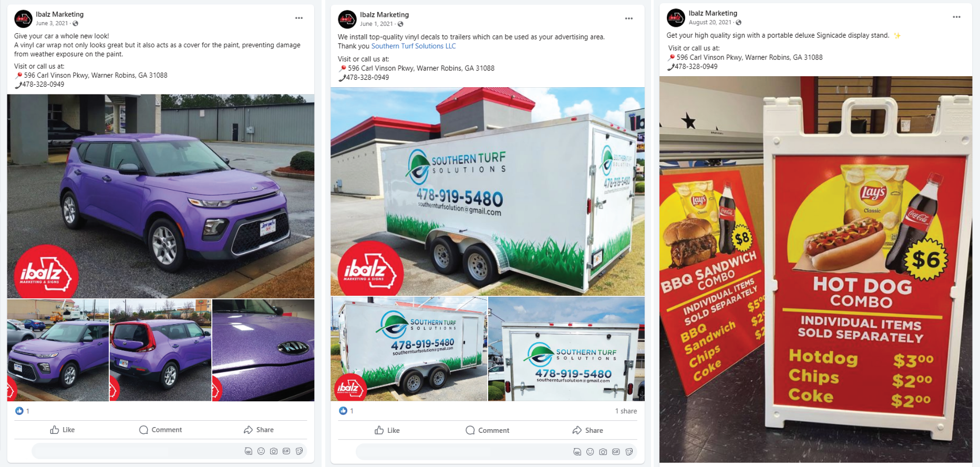Click the GIF icon in the trailer post comment box
980x467 pixels.
[x=616, y=452]
